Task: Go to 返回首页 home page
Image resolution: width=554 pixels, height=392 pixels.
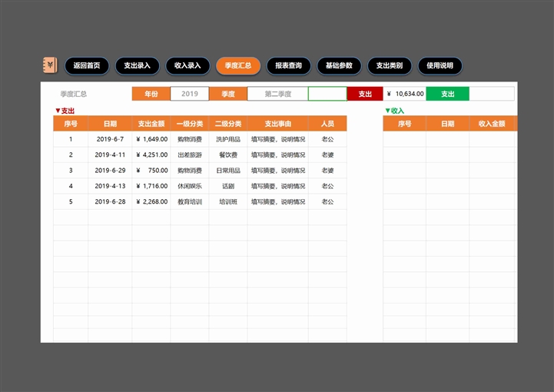Action: click(87, 66)
